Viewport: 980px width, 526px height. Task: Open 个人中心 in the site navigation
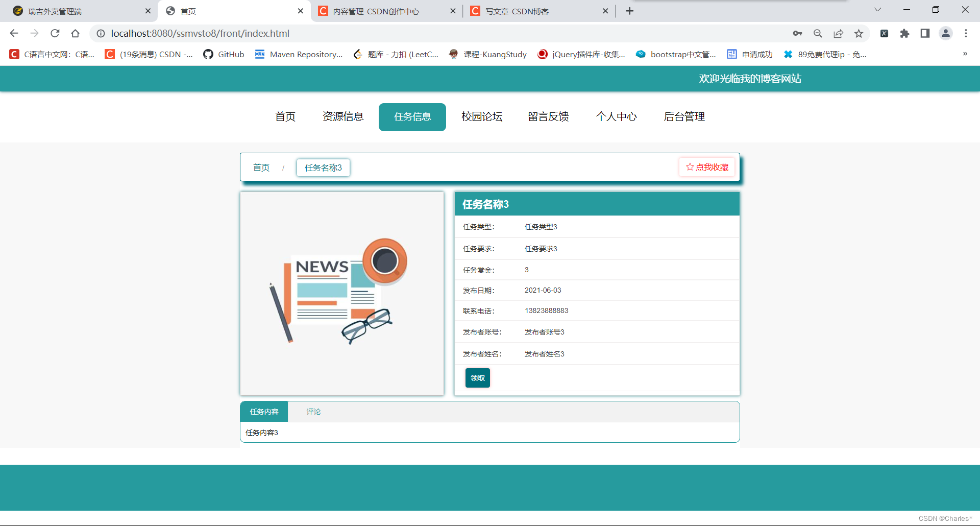[x=617, y=117]
